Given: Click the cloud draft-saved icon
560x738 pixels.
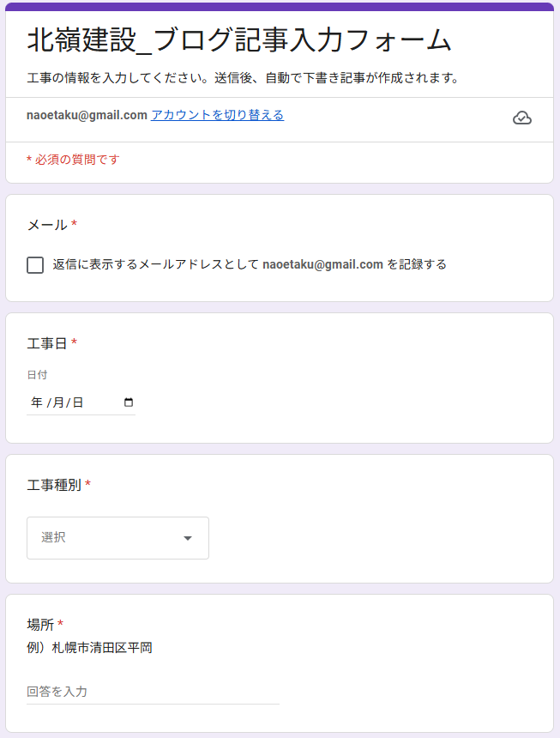Looking at the screenshot, I should point(522,118).
